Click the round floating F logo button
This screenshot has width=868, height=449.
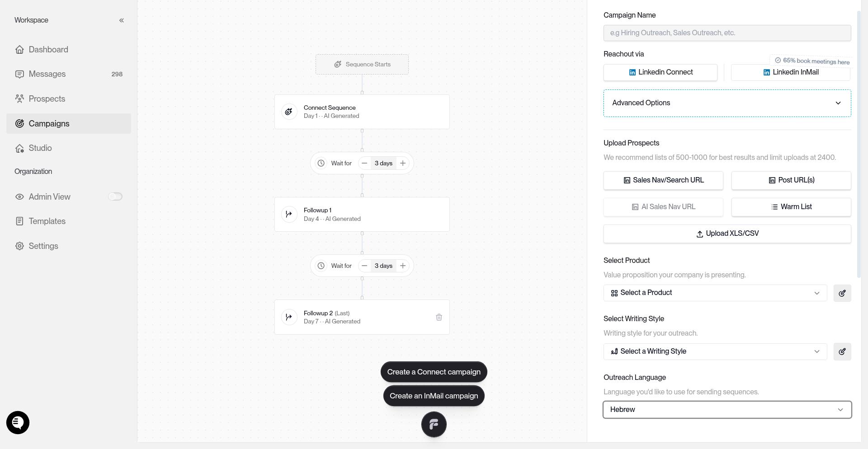coord(434,425)
